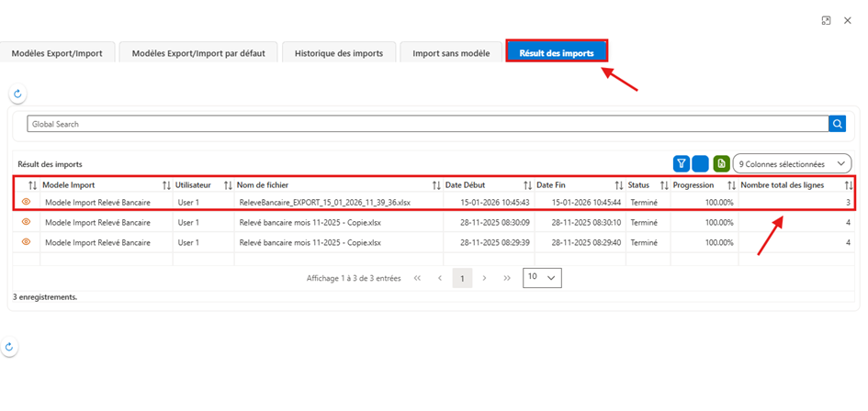Sort by Status column arrows
The image size is (868, 411).
[x=665, y=184]
